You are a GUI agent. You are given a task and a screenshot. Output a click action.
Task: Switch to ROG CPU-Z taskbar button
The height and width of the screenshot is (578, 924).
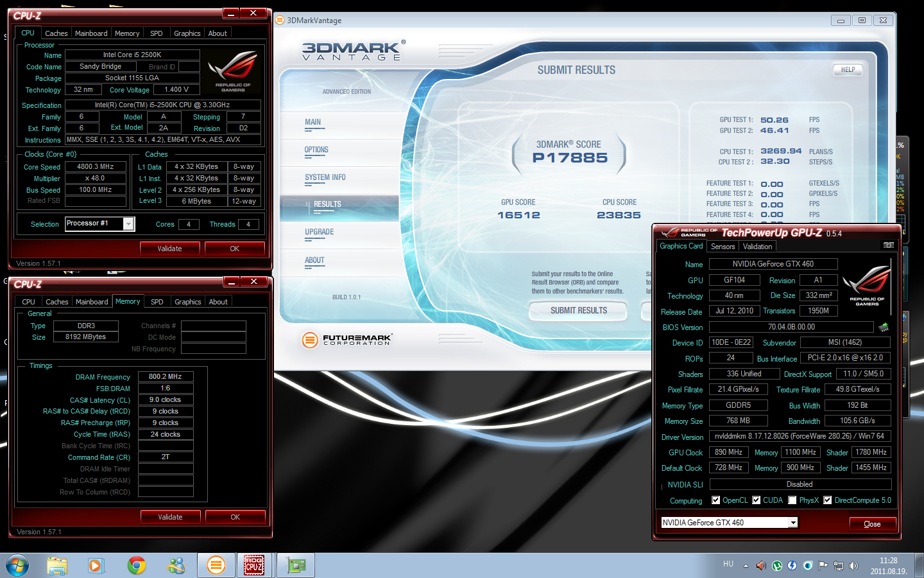pyautogui.click(x=255, y=566)
